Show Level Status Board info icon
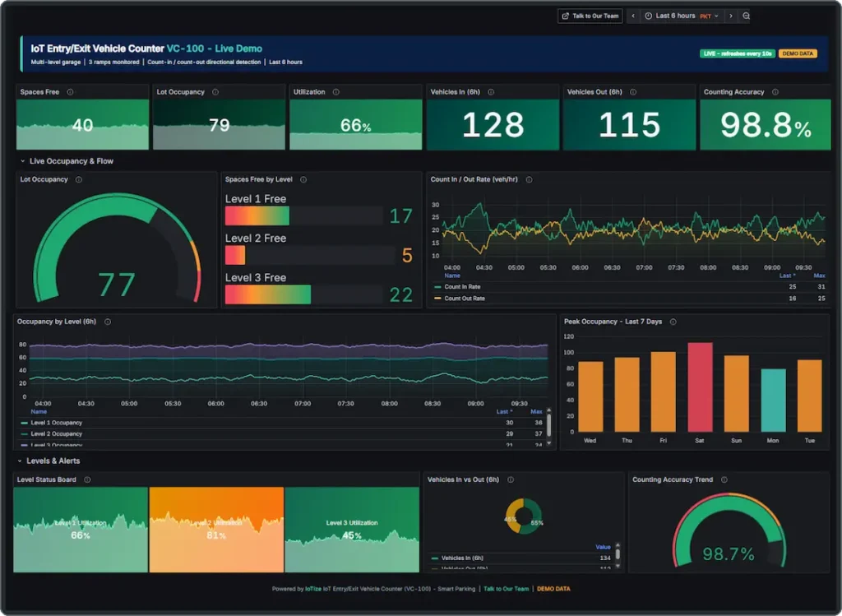842x616 pixels. [x=87, y=479]
